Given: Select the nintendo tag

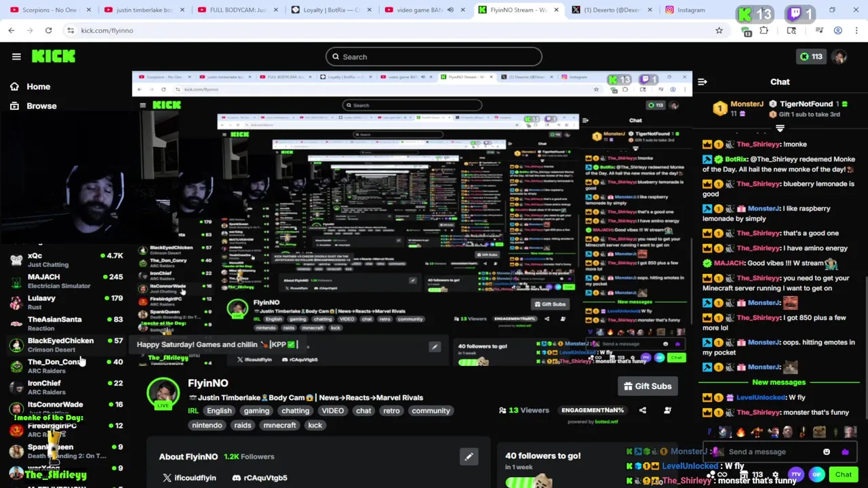Looking at the screenshot, I should [x=207, y=426].
